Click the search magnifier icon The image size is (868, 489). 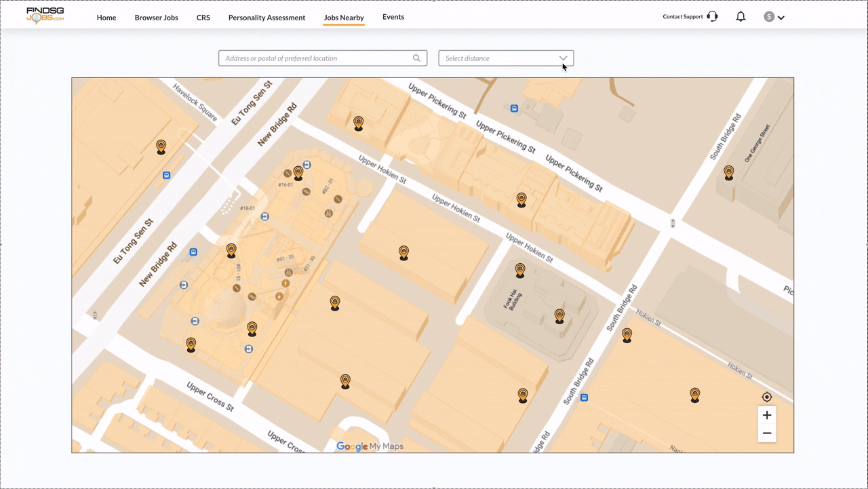pos(416,58)
